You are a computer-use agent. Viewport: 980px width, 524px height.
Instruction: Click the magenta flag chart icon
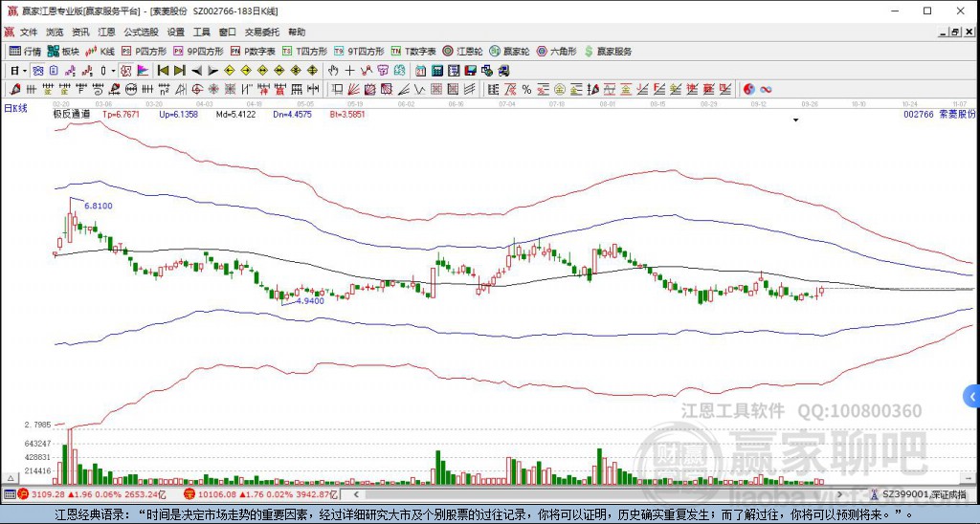pyautogui.click(x=143, y=71)
